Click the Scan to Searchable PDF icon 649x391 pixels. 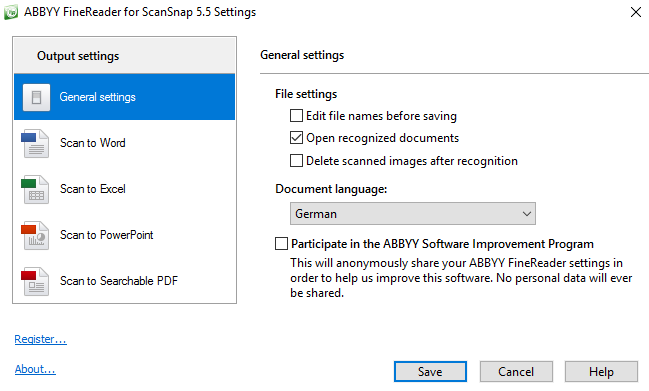[35, 281]
